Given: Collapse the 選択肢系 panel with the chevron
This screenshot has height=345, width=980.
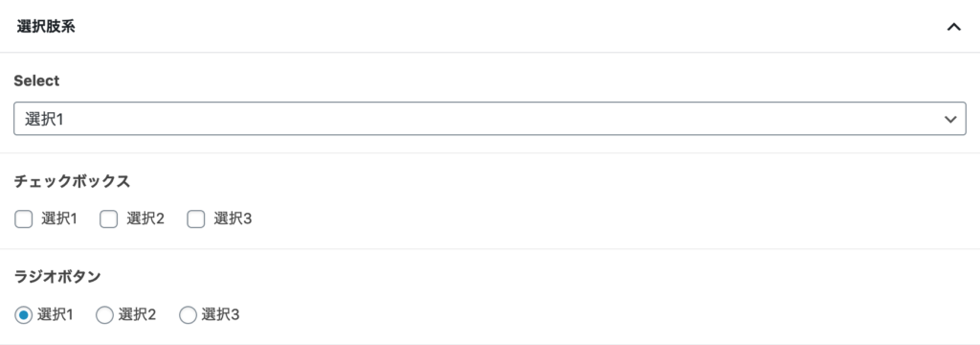Looking at the screenshot, I should tap(953, 27).
